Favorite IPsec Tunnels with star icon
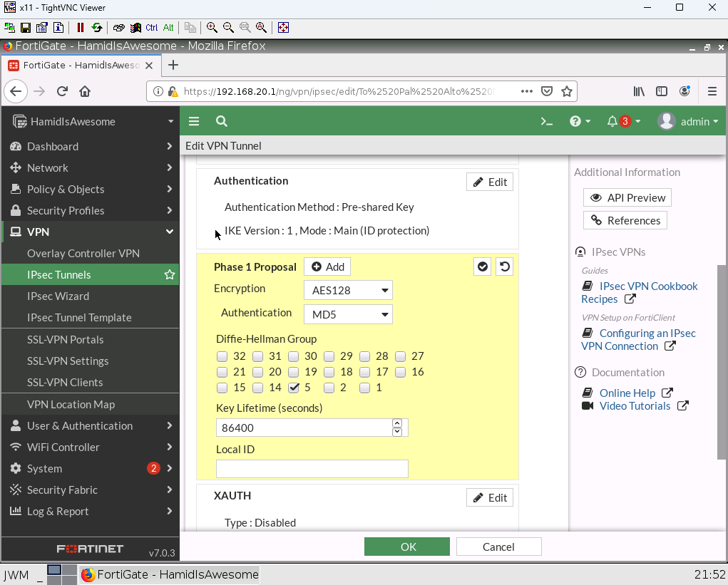728x585 pixels. tap(169, 274)
